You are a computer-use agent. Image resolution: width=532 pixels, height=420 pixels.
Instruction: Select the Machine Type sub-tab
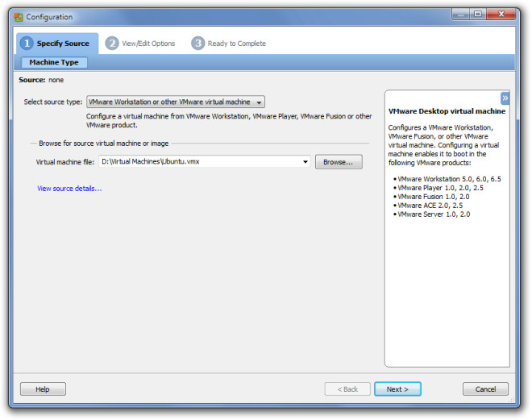click(x=54, y=62)
